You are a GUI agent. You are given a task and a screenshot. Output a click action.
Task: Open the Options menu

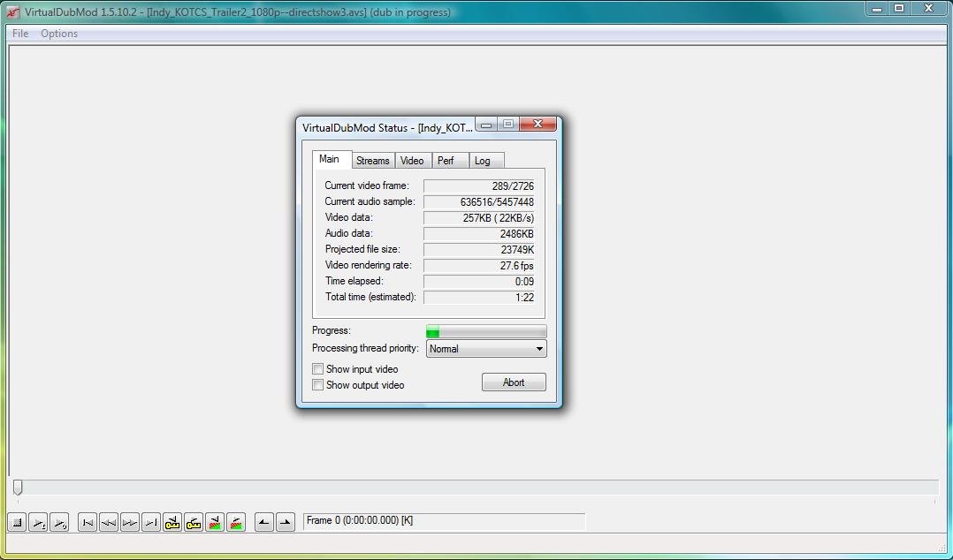pos(59,34)
